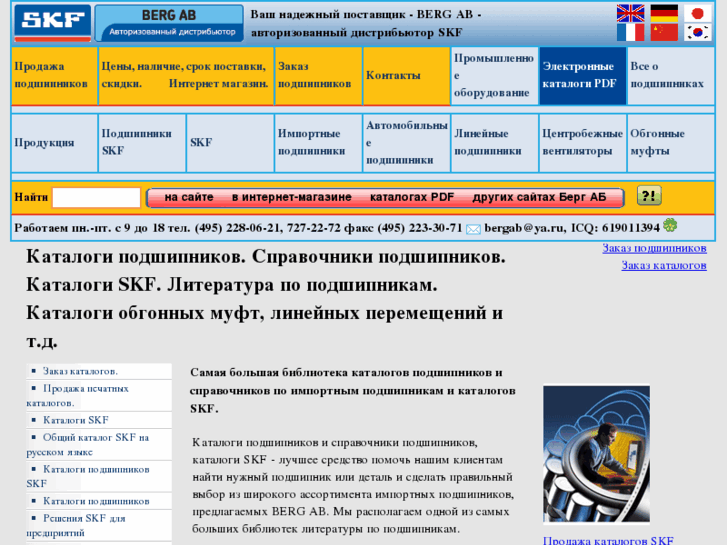Search других сайтах Берг АБ button

click(x=539, y=197)
